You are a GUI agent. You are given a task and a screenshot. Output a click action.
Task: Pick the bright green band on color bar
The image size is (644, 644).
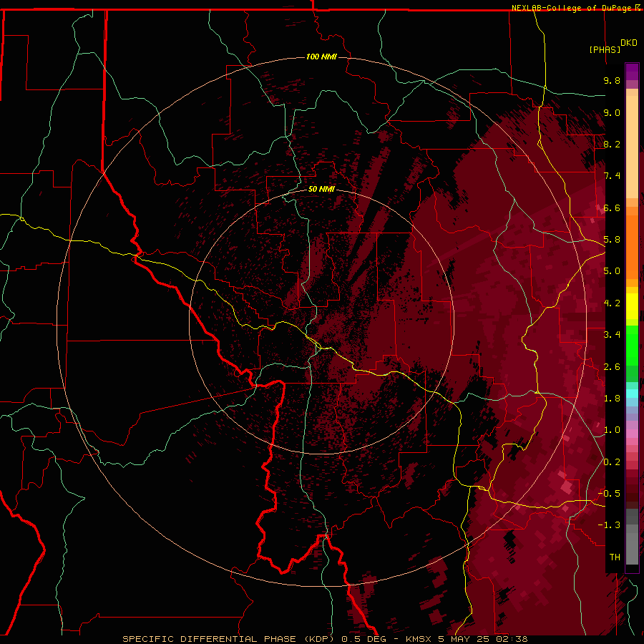tap(632, 346)
